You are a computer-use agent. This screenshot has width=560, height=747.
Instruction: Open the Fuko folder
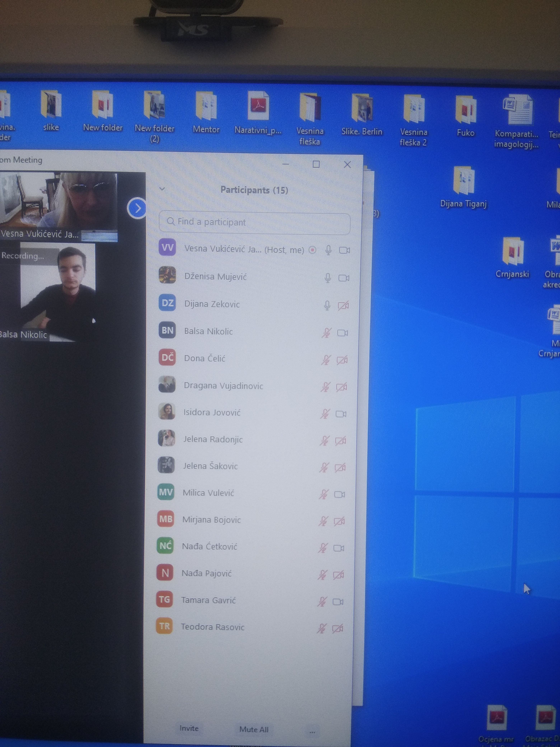(x=465, y=116)
